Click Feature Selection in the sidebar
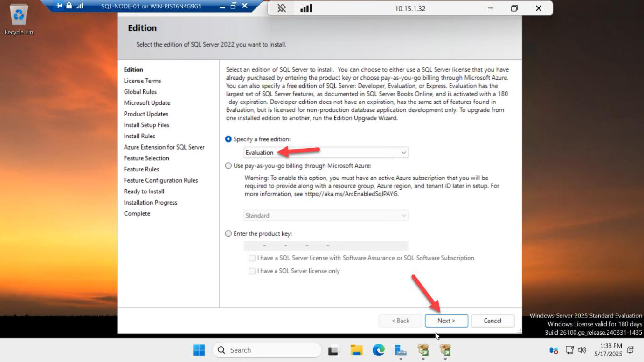This screenshot has width=644, height=362. (x=146, y=158)
